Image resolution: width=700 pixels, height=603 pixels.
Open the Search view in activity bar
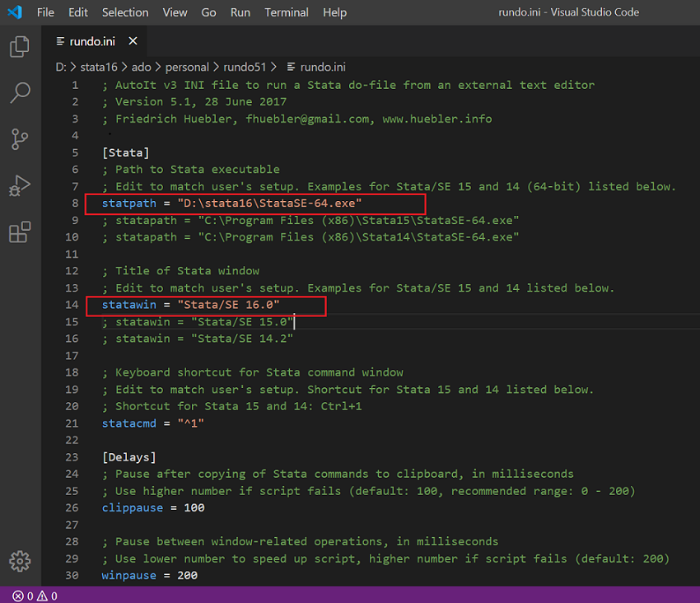click(20, 93)
